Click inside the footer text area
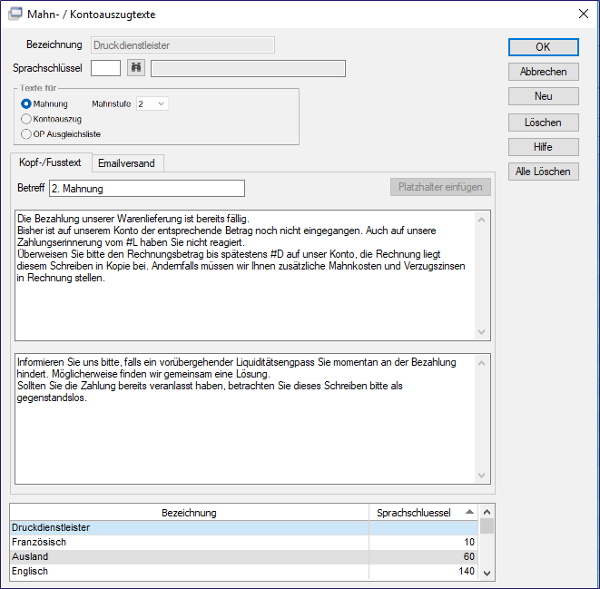 [245, 419]
